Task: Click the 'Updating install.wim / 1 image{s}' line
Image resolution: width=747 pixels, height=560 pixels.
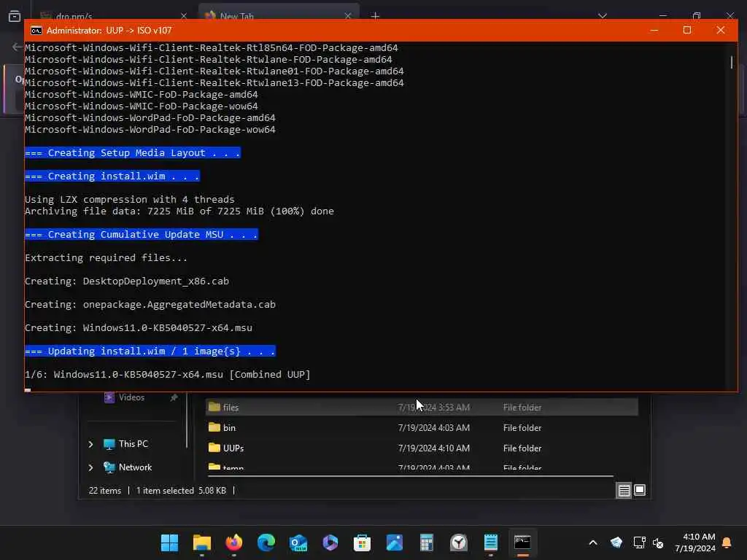Action: click(150, 351)
